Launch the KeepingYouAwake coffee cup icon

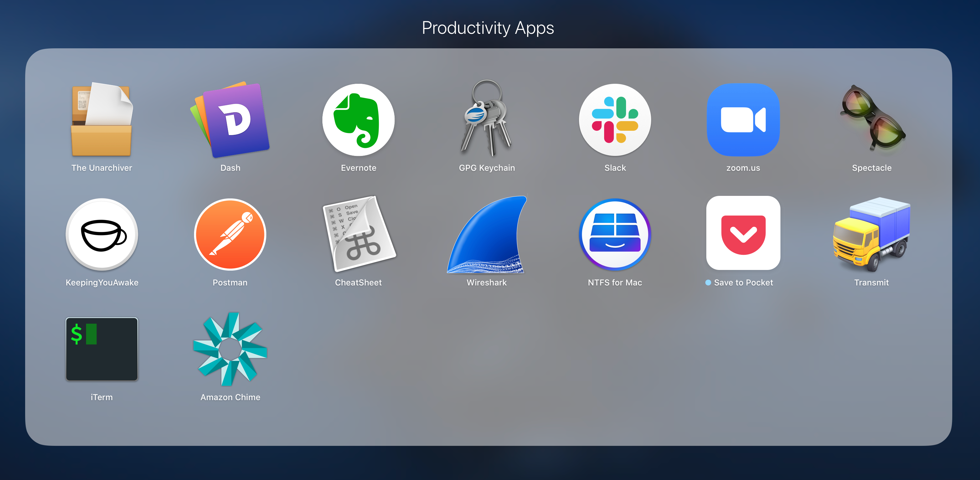(102, 235)
